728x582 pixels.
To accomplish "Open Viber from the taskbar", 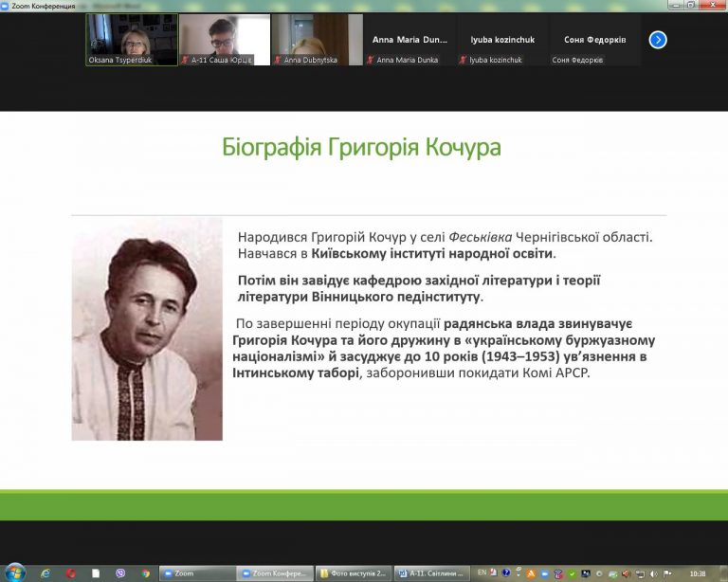I will (120, 573).
